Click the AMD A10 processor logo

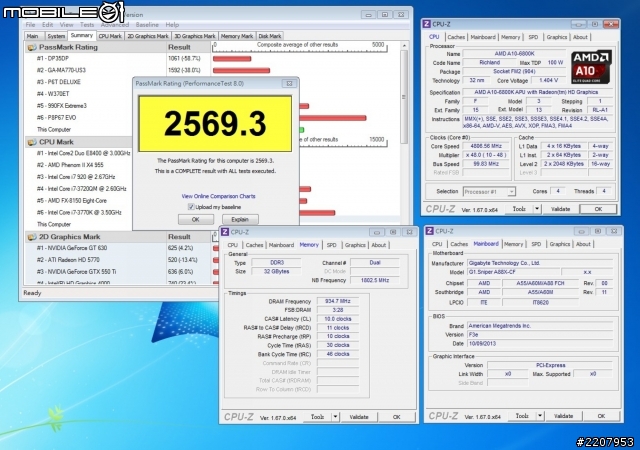click(x=591, y=67)
